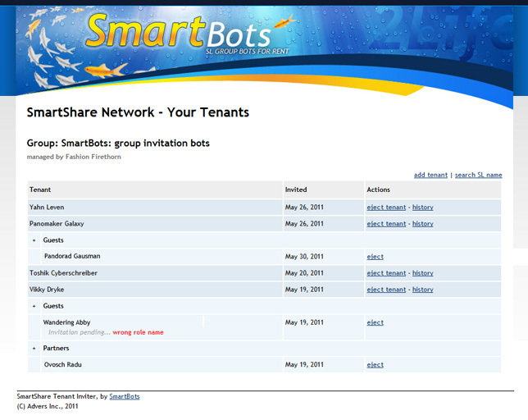
Task: View history for Yahn Leven
Action: pos(422,208)
